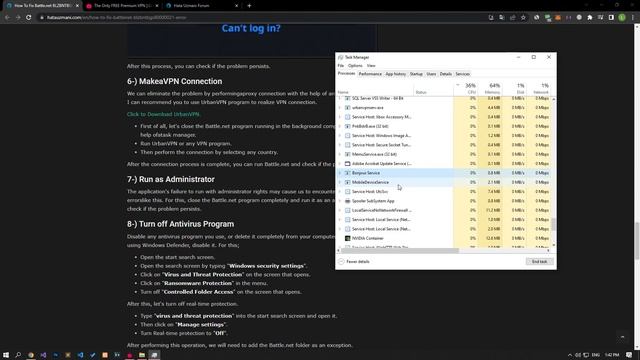The height and width of the screenshot is (360, 640).
Task: Expand Service Host: Windows Image Acquisition row
Action: point(340,136)
